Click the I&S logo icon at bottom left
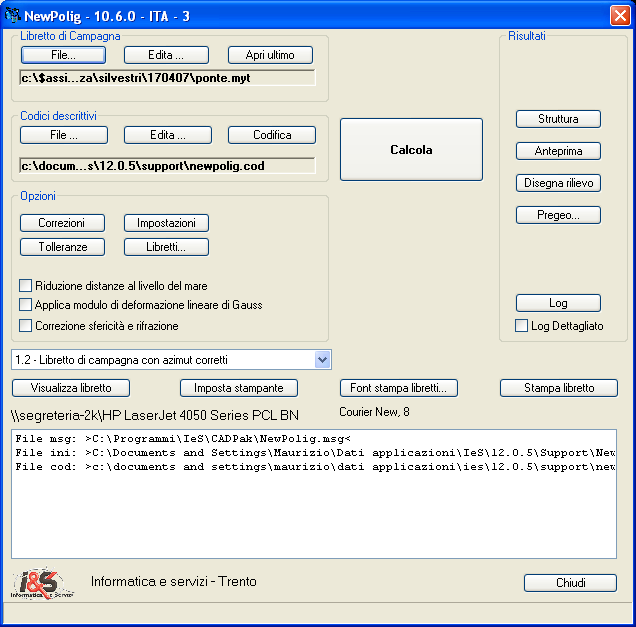Viewport: 636px width, 627px height. point(43,584)
